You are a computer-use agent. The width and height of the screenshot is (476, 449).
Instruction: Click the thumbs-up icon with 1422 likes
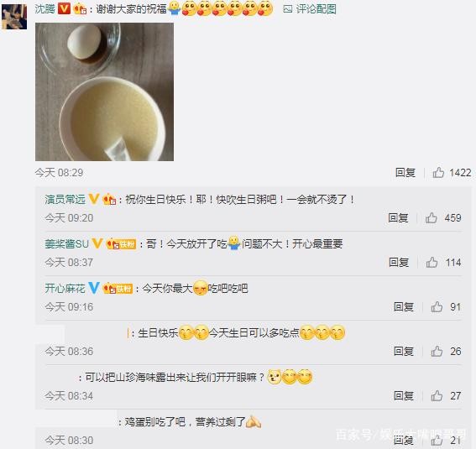438,172
